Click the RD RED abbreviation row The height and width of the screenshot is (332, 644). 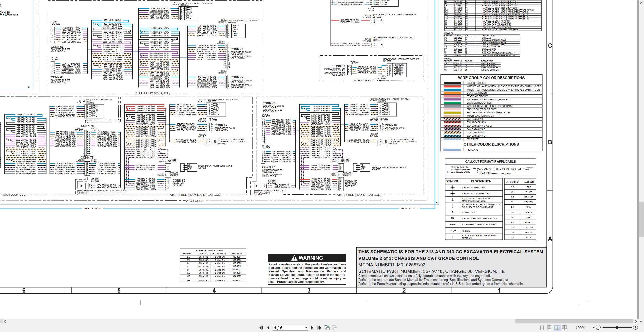[520, 187]
